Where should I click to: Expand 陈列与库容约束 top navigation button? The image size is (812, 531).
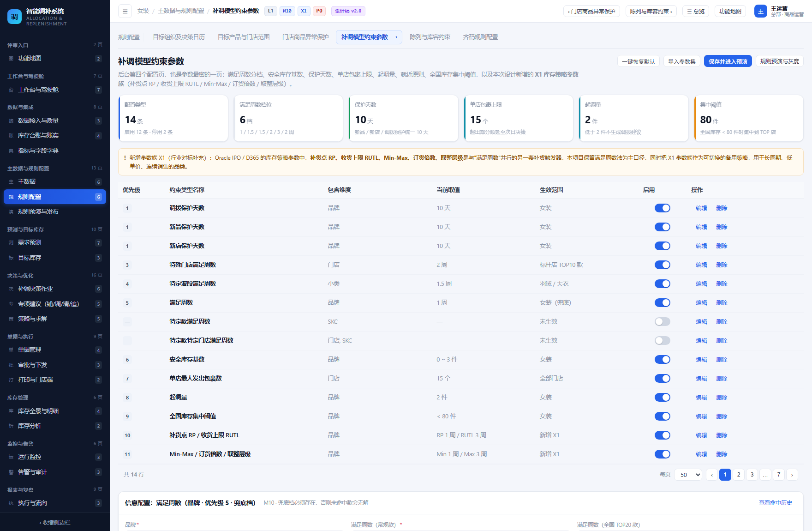pos(651,12)
